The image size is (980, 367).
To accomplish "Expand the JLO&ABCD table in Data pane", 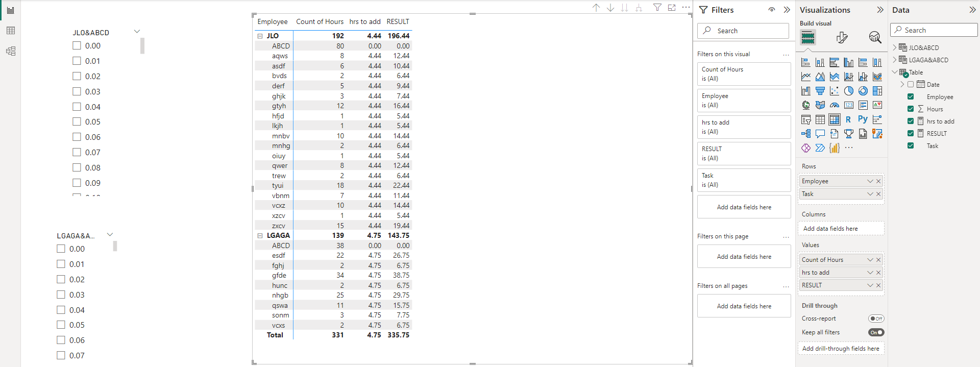I will click(895, 47).
